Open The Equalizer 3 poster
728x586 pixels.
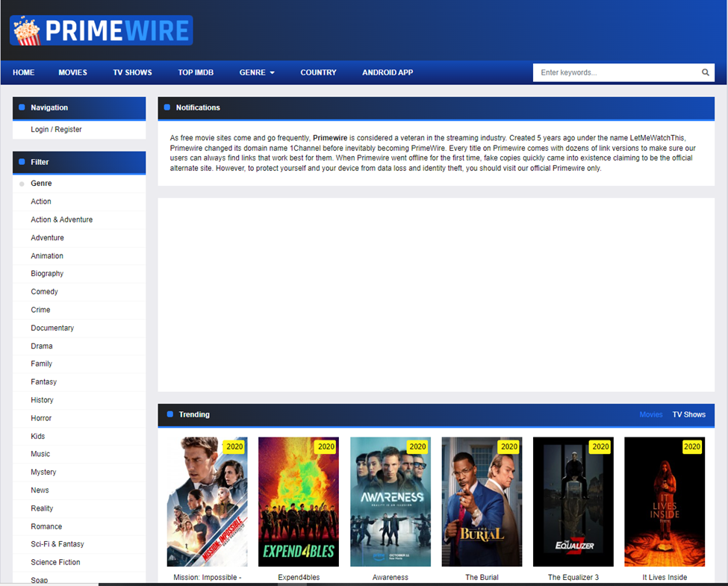(573, 502)
